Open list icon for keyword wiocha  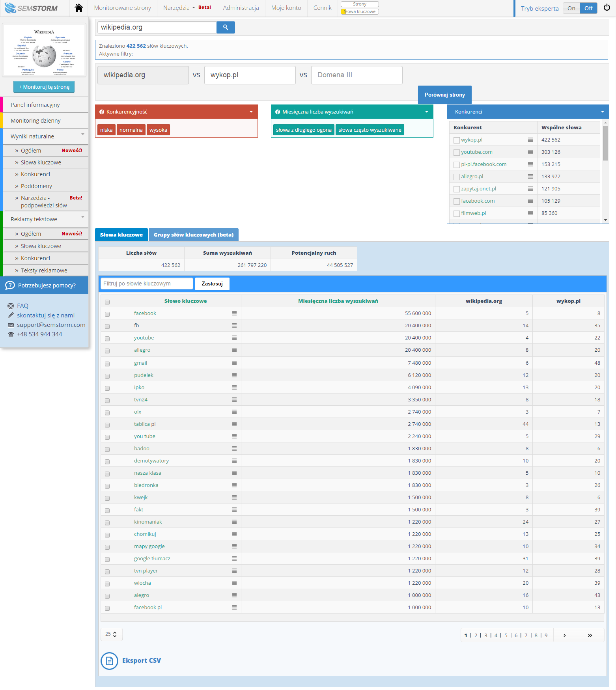click(234, 583)
